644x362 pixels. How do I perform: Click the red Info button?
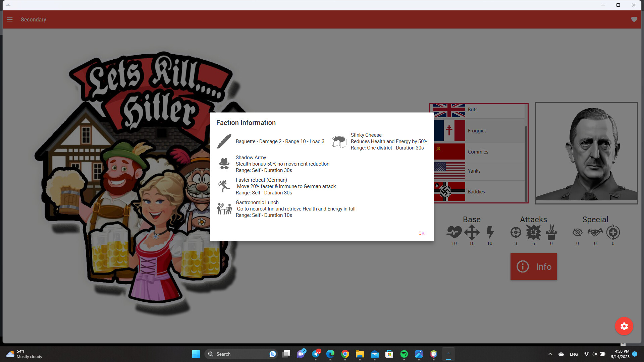point(533,266)
